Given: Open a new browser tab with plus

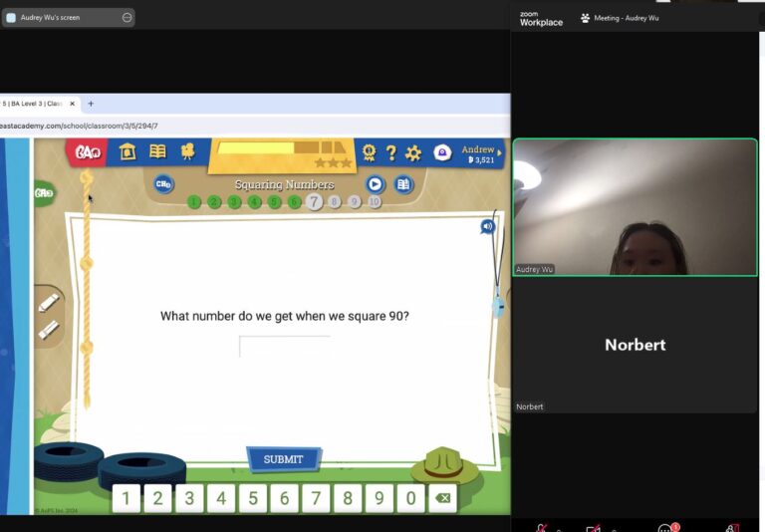Looking at the screenshot, I should pos(91,104).
